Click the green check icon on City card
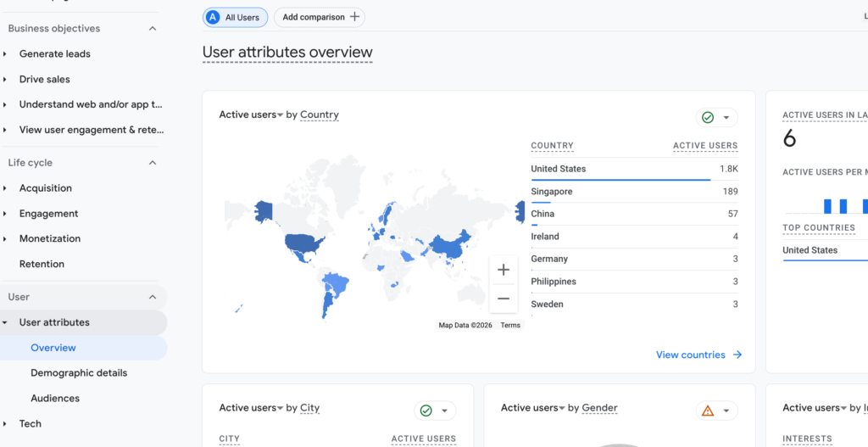868x447 pixels. (426, 411)
